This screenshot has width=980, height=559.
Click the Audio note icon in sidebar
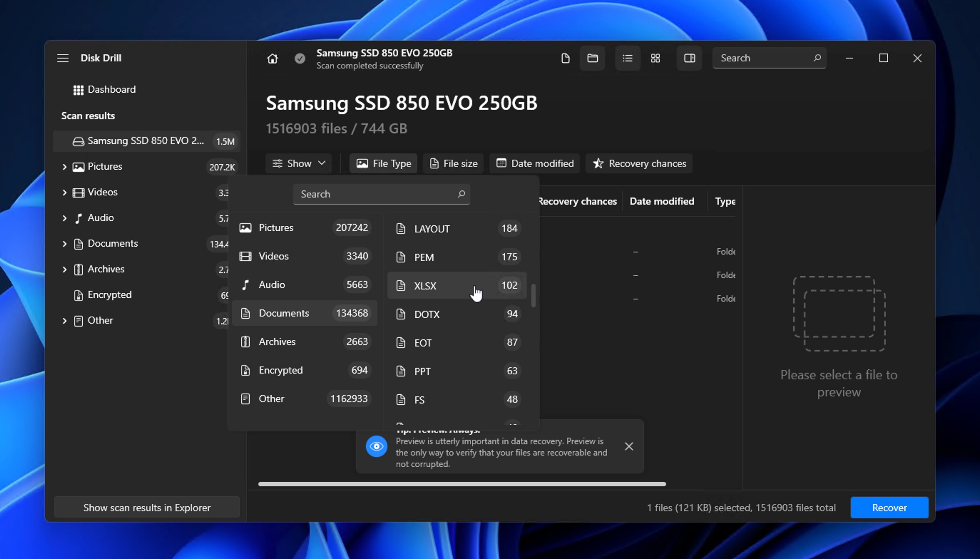click(x=78, y=219)
